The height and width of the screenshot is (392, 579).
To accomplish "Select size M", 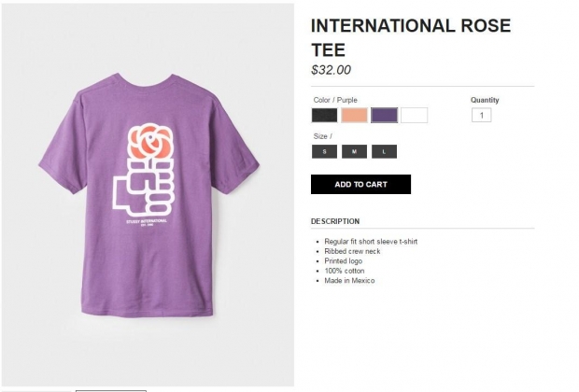I will pyautogui.click(x=354, y=151).
